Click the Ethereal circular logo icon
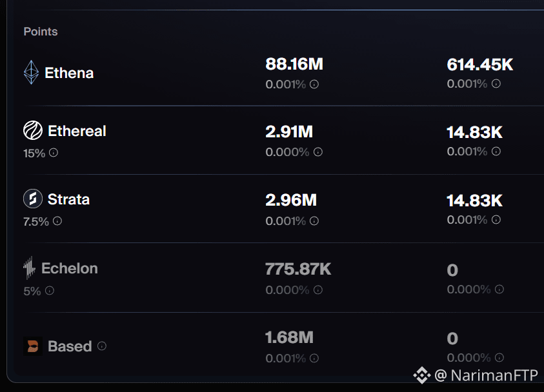Viewport: 544px width, 392px height. point(33,130)
